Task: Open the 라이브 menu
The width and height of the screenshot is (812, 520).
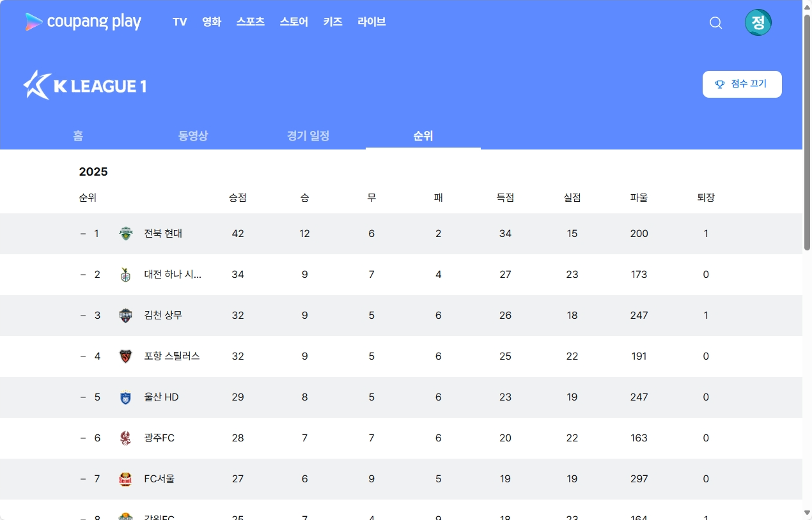Action: click(372, 22)
